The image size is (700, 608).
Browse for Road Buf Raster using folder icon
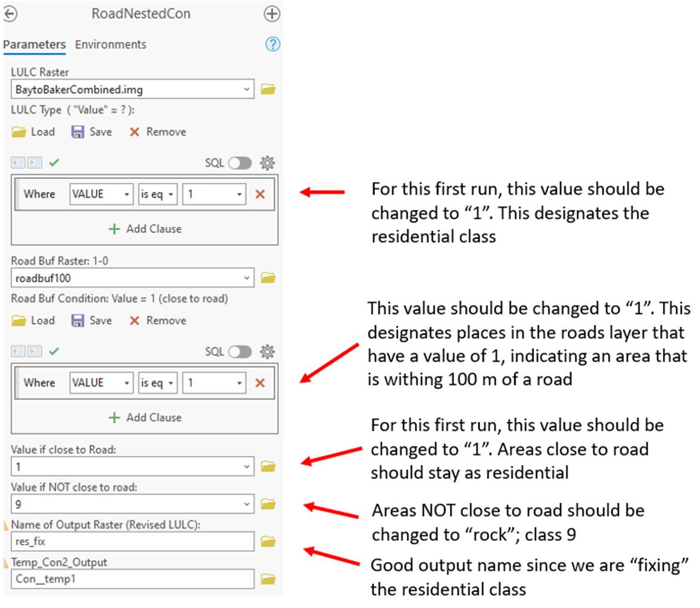pyautogui.click(x=268, y=278)
